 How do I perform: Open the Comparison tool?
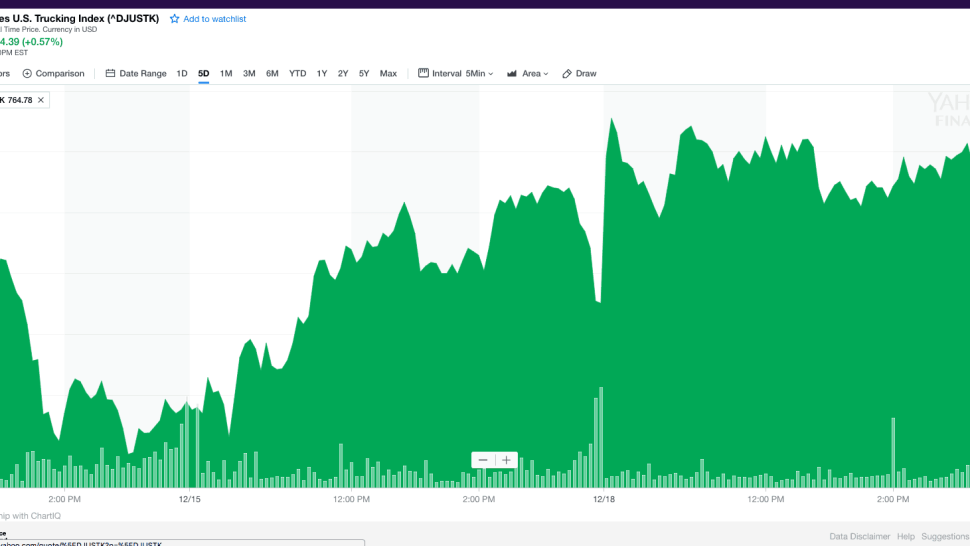pyautogui.click(x=53, y=73)
